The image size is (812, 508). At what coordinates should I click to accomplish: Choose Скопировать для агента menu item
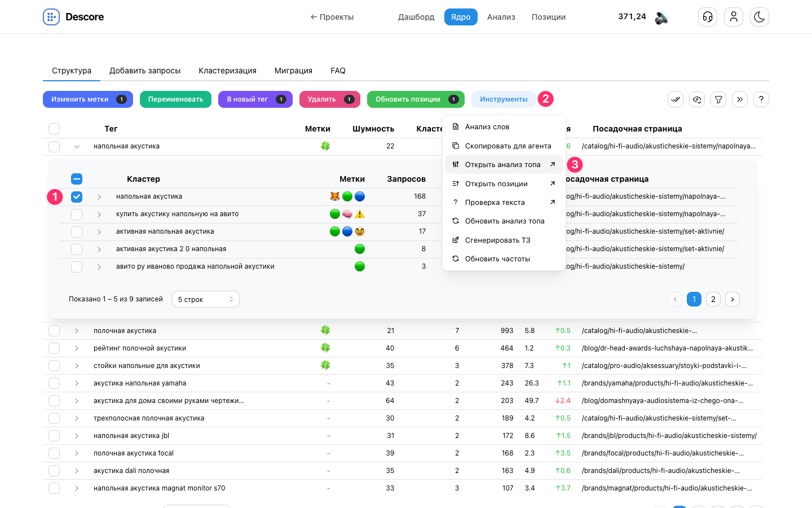click(x=504, y=146)
